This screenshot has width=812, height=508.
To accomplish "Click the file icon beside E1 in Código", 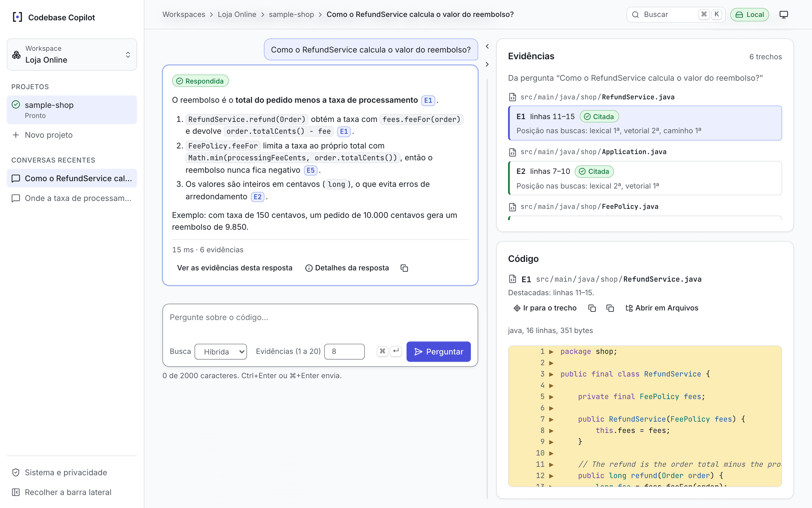I will click(x=512, y=279).
